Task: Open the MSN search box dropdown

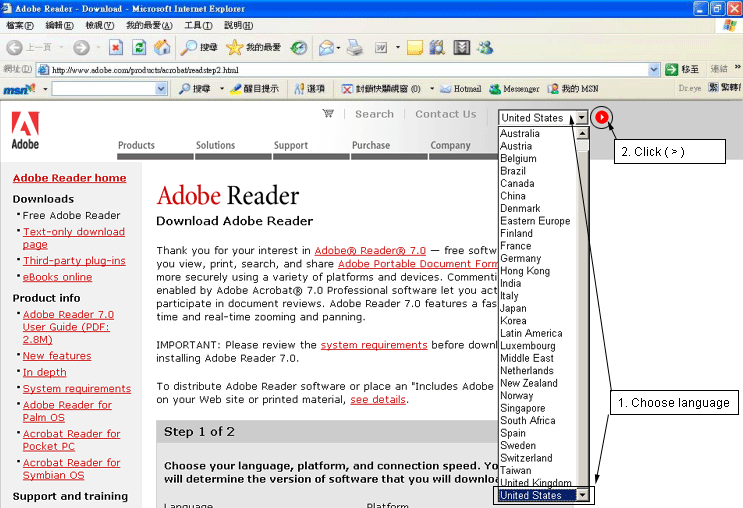Action: [x=161, y=89]
